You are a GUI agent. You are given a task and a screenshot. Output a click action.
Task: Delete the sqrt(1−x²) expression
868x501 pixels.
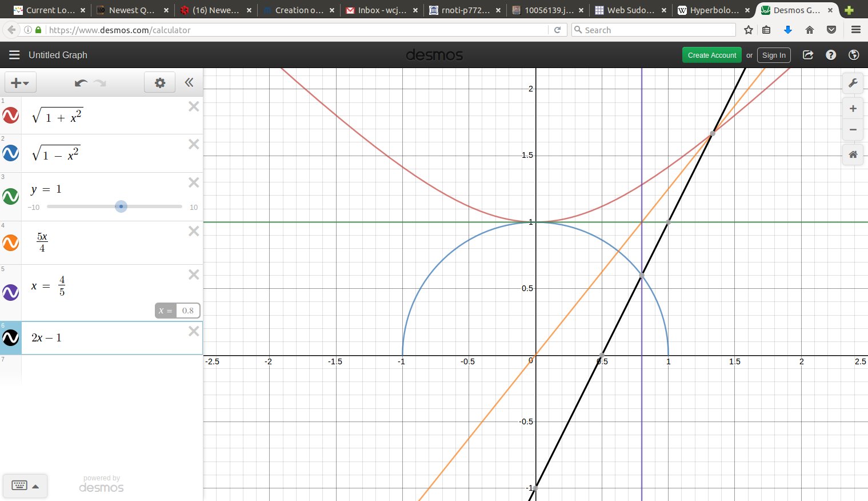194,144
